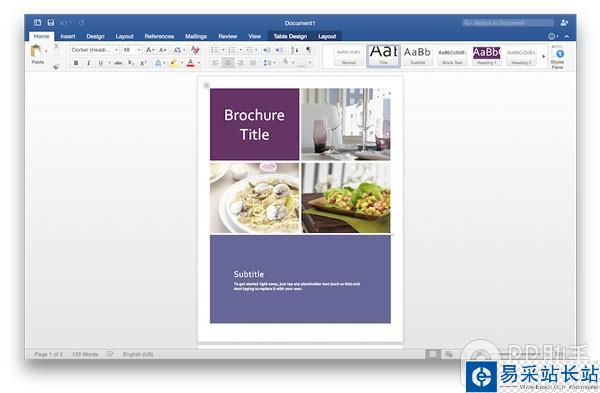This screenshot has width=600, height=393.
Task: Collapse the ribbon with the chevron
Action: click(x=567, y=36)
